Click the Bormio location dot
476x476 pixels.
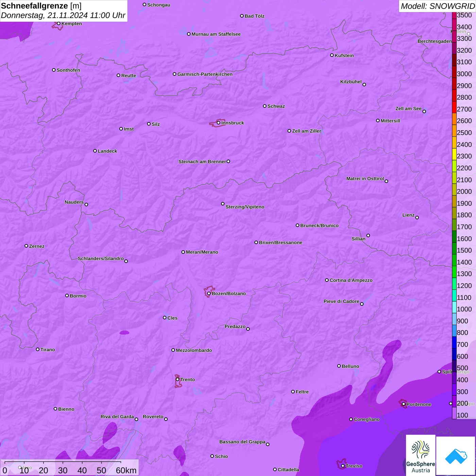(x=67, y=295)
